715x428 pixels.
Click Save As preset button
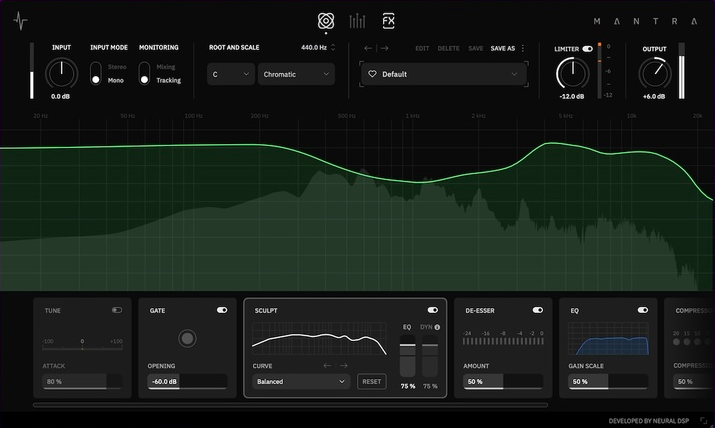(x=503, y=48)
